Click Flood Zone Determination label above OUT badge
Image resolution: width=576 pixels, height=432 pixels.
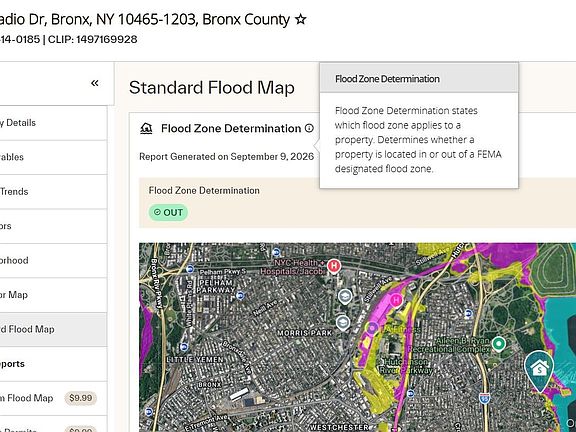coord(204,190)
